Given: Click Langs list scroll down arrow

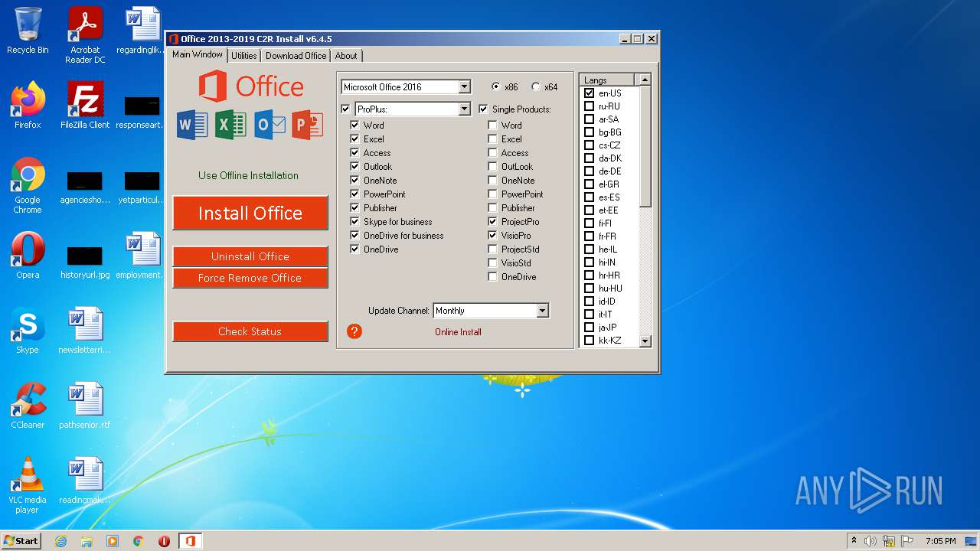Looking at the screenshot, I should coord(645,341).
